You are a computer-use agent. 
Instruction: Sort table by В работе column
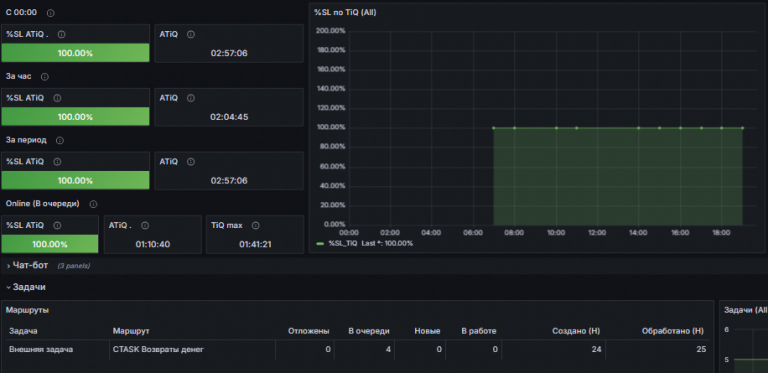(x=479, y=331)
